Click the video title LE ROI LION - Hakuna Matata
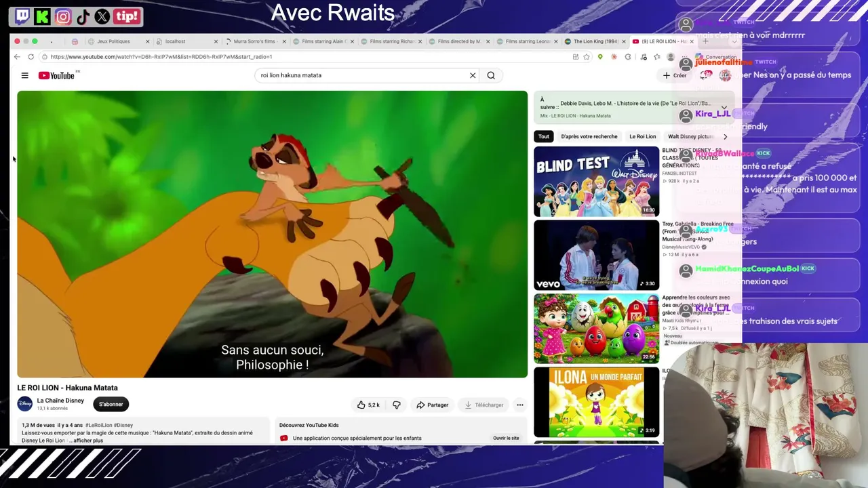 (x=68, y=388)
